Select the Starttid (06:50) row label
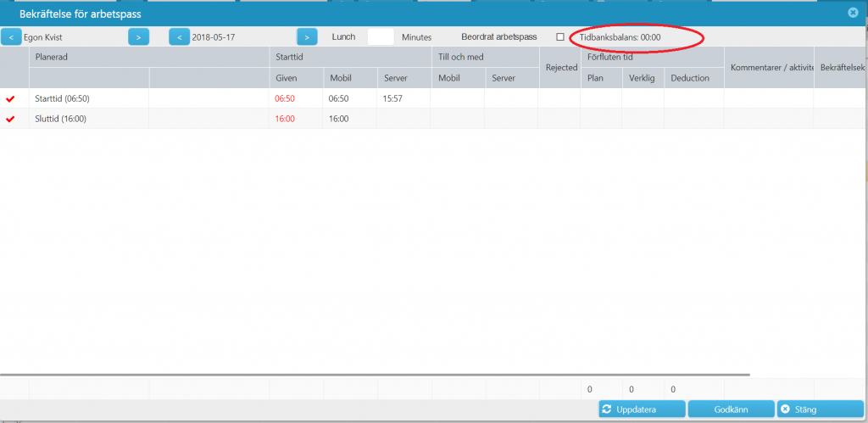 (x=62, y=99)
